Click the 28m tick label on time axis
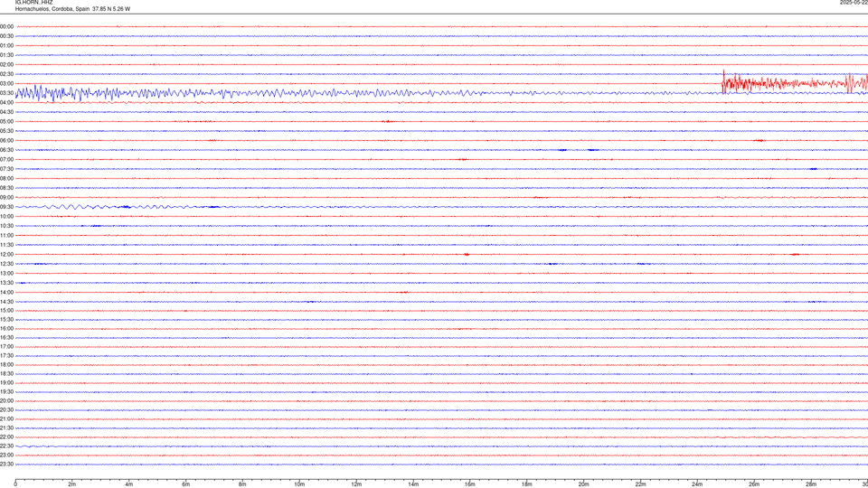This screenshot has width=868, height=488. [x=811, y=484]
